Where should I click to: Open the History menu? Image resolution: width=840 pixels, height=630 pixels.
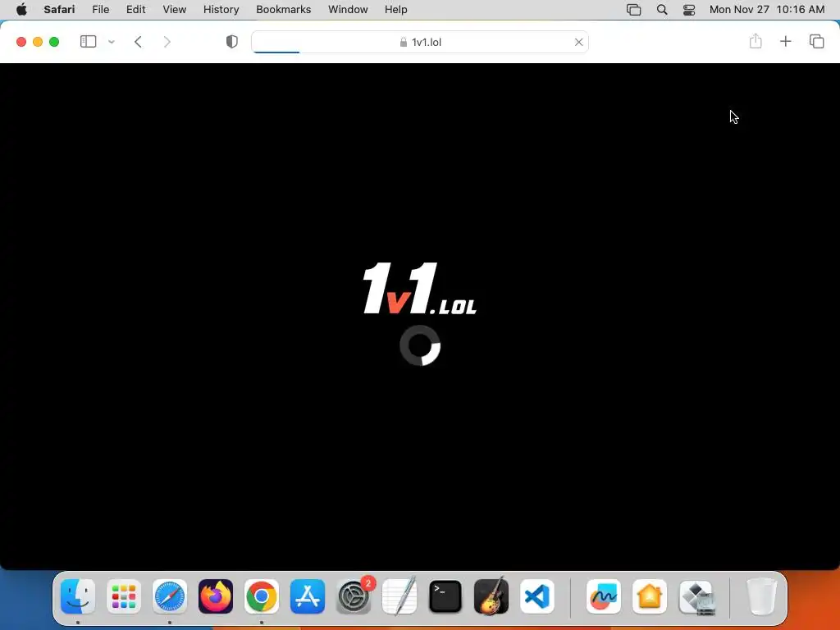(x=221, y=10)
